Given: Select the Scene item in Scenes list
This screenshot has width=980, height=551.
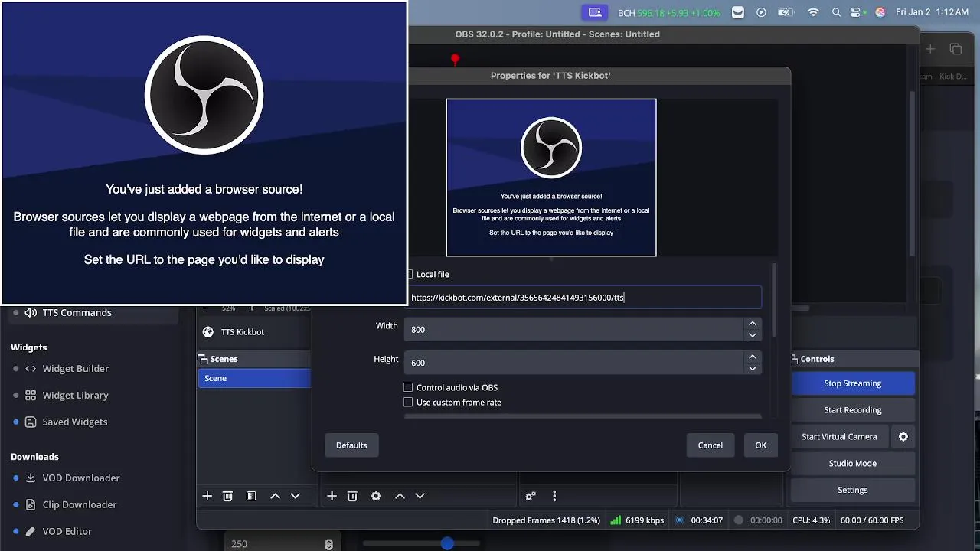Looking at the screenshot, I should (x=254, y=378).
